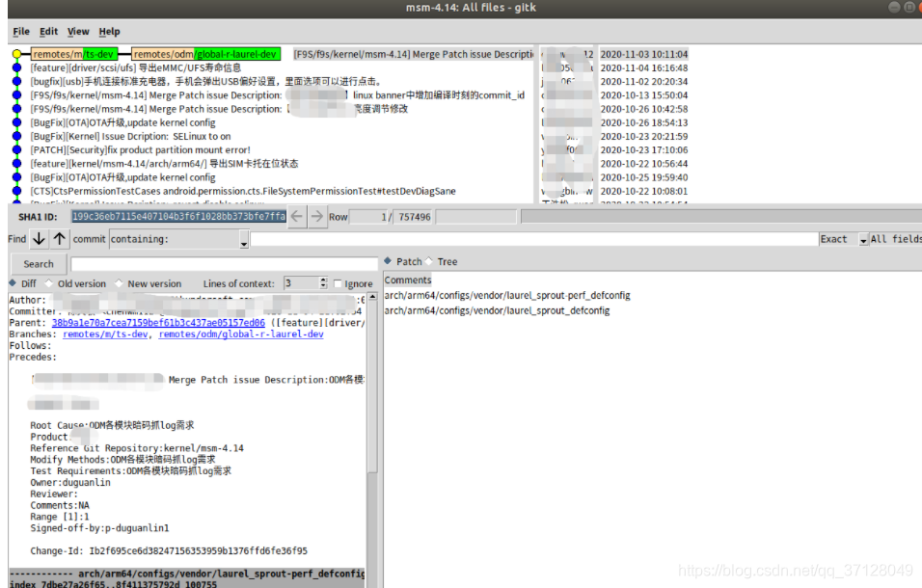Viewport: 922px width, 588px height.
Task: Click diff pane scrollbar up arrow
Action: click(x=372, y=297)
